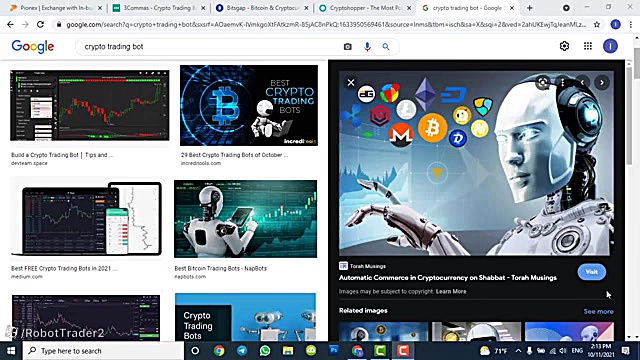This screenshot has height=360, width=640.
Task: Go to the next preview image
Action: click(x=602, y=83)
